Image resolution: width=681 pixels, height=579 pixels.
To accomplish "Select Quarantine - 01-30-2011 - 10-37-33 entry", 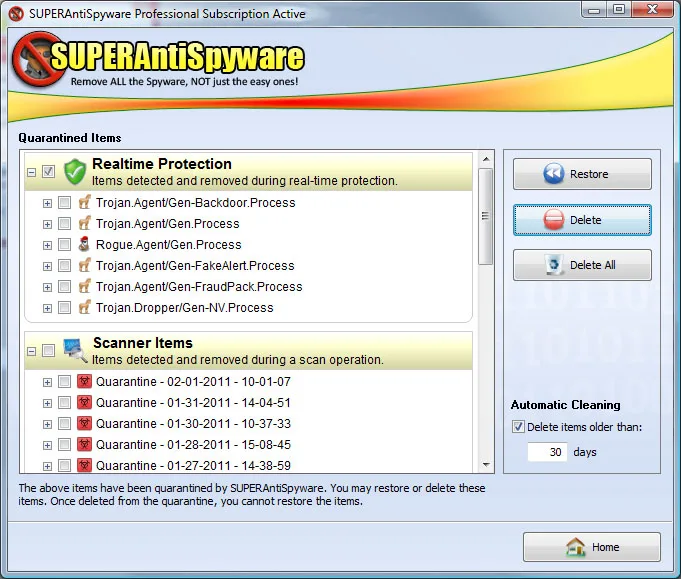I will pyautogui.click(x=193, y=423).
